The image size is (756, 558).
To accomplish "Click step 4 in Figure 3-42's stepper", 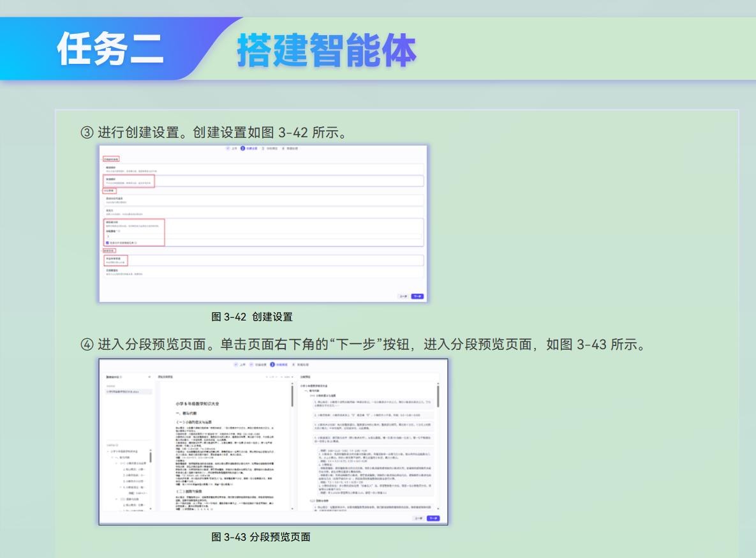I will pos(290,148).
